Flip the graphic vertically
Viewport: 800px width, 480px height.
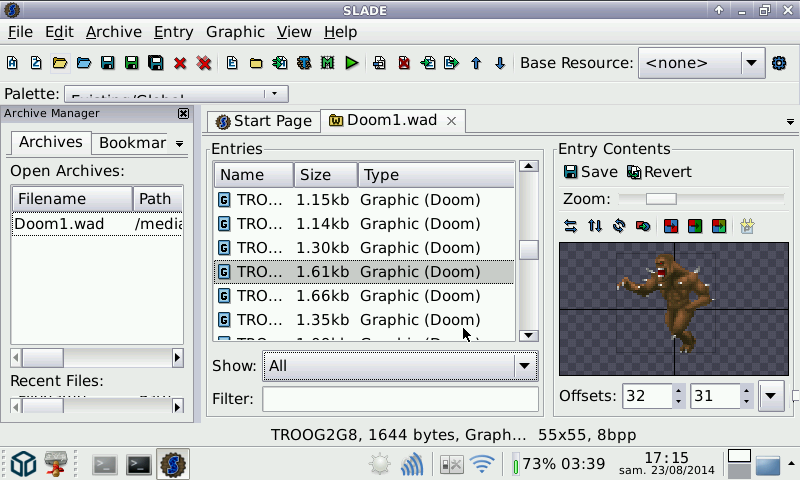pos(594,225)
